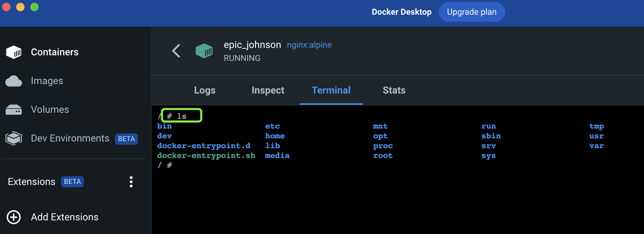
Task: Select the Images cloud icon
Action: (14, 81)
